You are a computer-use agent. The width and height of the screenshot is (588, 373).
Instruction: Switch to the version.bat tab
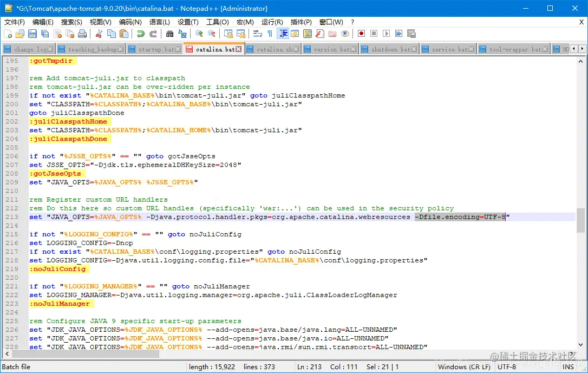coord(330,49)
